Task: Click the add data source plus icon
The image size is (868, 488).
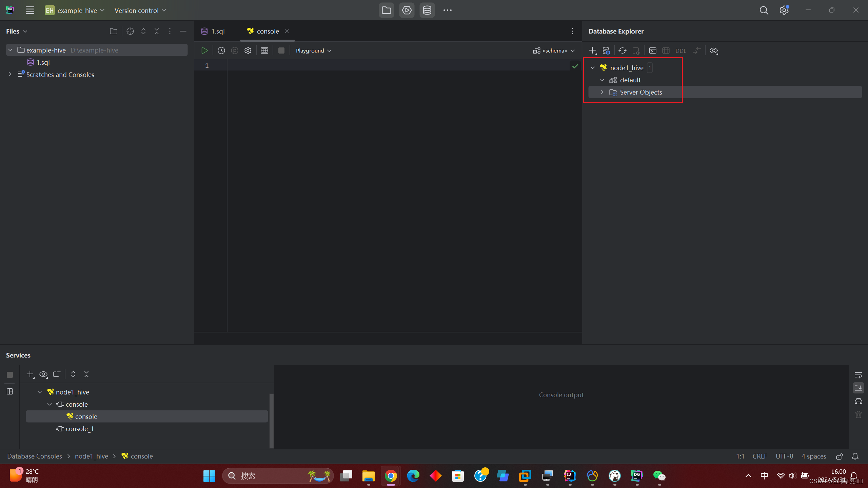Action: (x=592, y=50)
